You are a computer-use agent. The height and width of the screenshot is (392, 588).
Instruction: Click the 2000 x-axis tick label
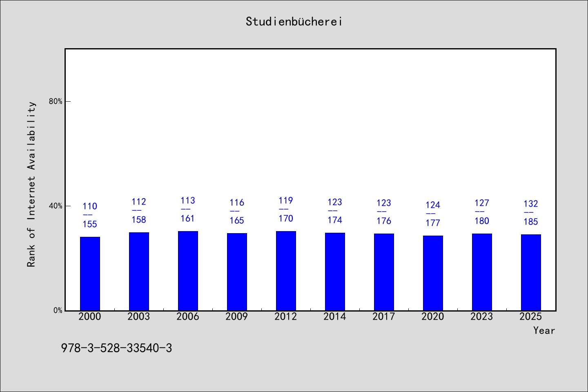click(90, 316)
